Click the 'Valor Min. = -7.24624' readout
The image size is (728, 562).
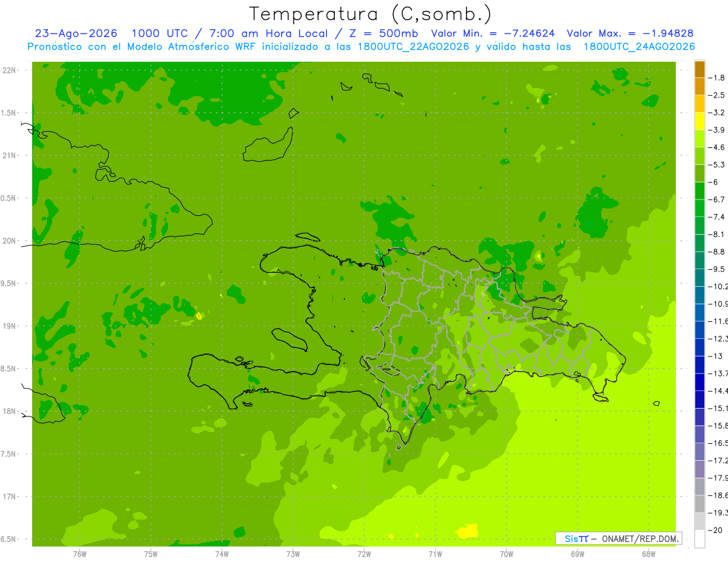pos(493,34)
